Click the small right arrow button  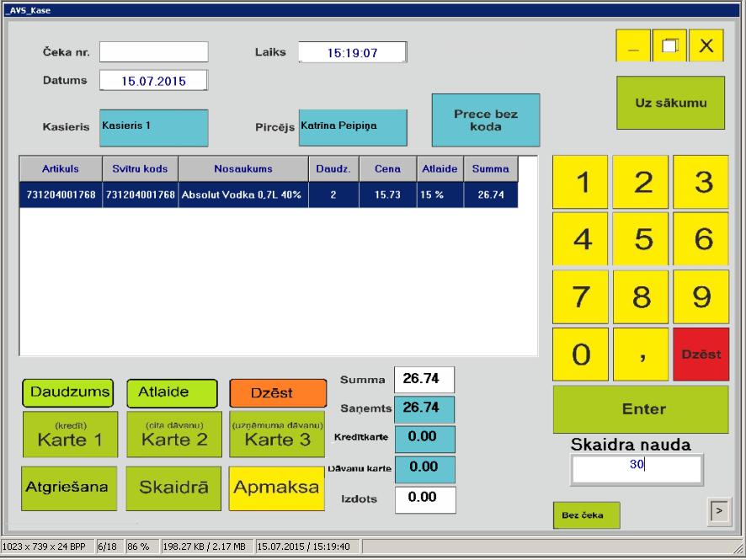(717, 510)
